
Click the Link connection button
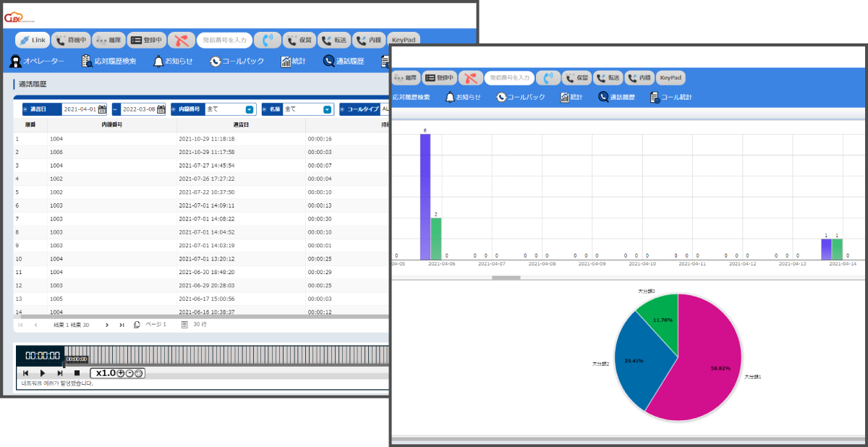click(33, 41)
